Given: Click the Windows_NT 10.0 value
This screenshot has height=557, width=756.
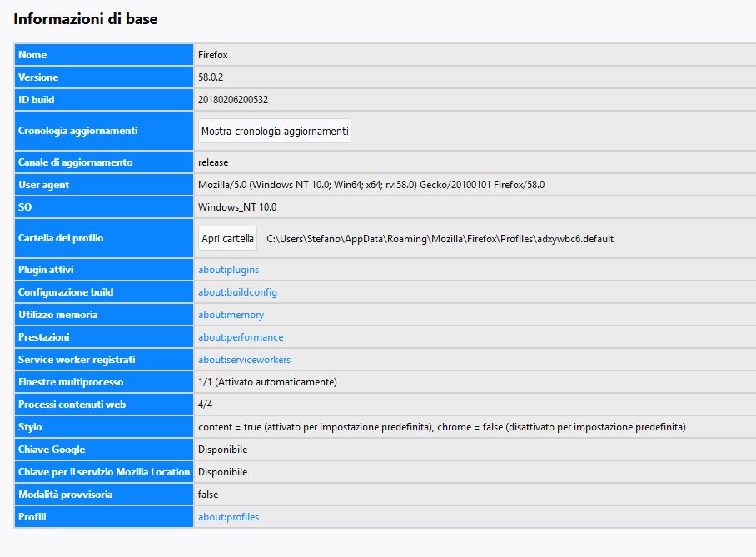Looking at the screenshot, I should coord(237,207).
